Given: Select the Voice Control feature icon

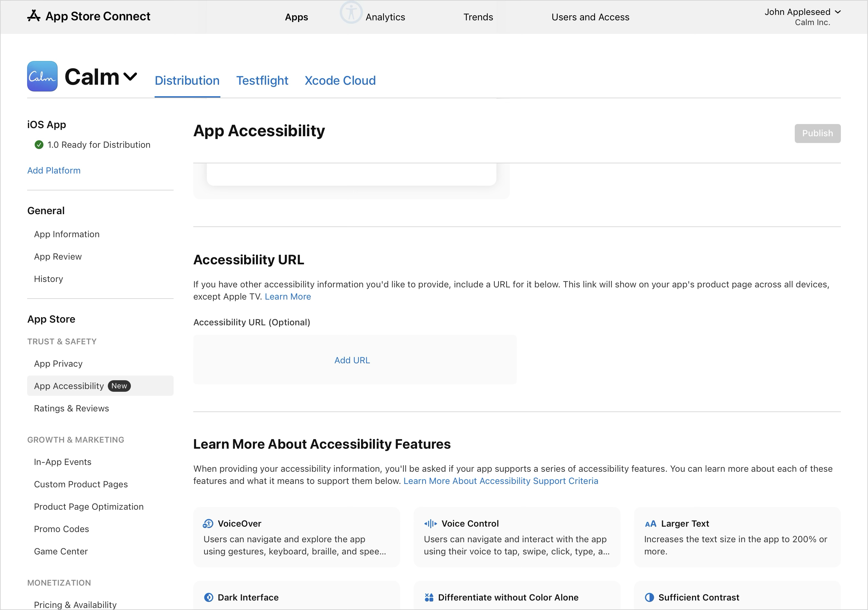Looking at the screenshot, I should (x=431, y=524).
